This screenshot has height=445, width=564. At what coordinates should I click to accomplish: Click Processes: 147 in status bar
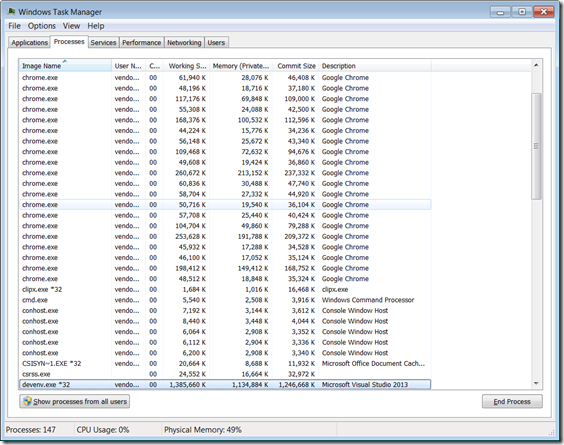31,430
